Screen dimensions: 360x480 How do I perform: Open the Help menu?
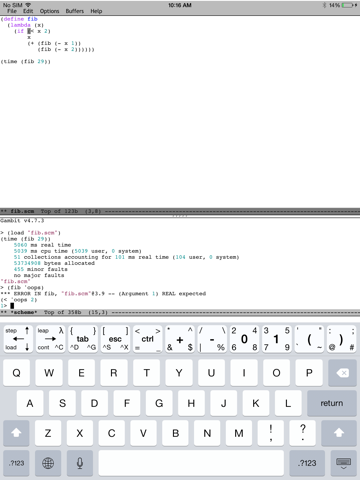96,11
